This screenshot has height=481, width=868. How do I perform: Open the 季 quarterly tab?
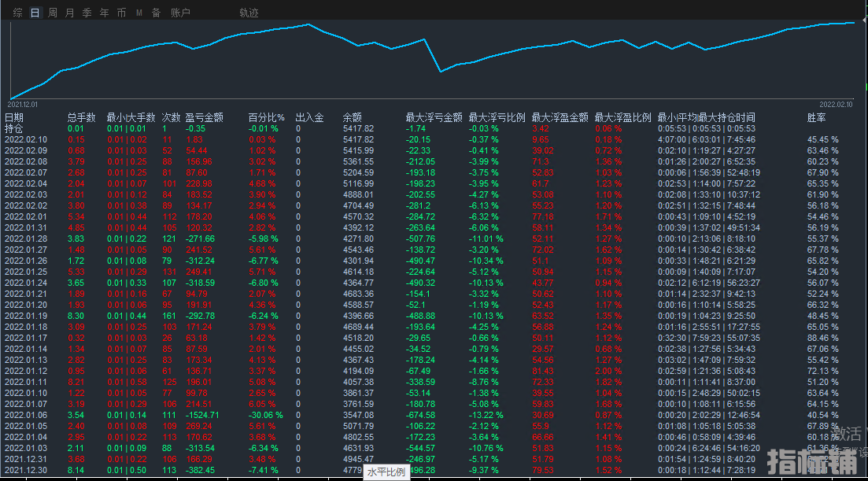coord(87,13)
